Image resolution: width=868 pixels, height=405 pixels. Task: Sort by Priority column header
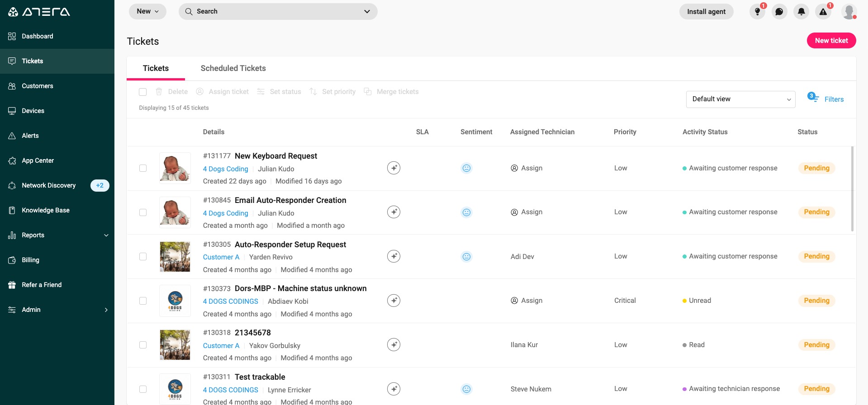[625, 132]
